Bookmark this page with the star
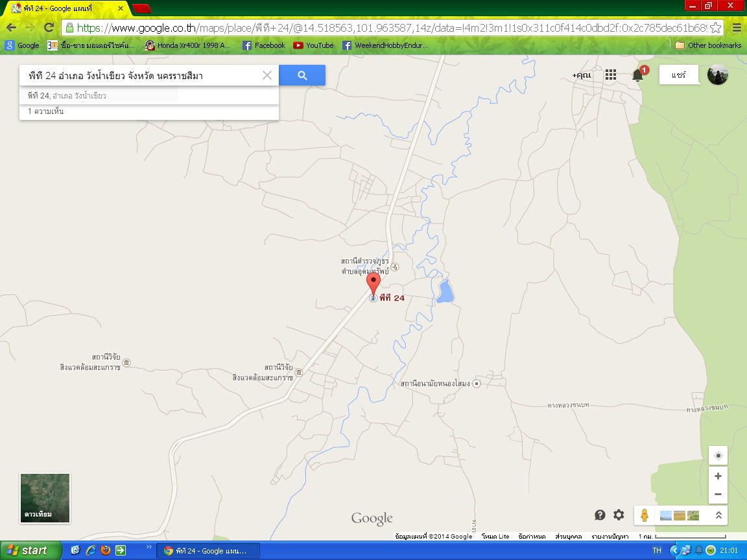Image resolution: width=747 pixels, height=560 pixels. [715, 27]
